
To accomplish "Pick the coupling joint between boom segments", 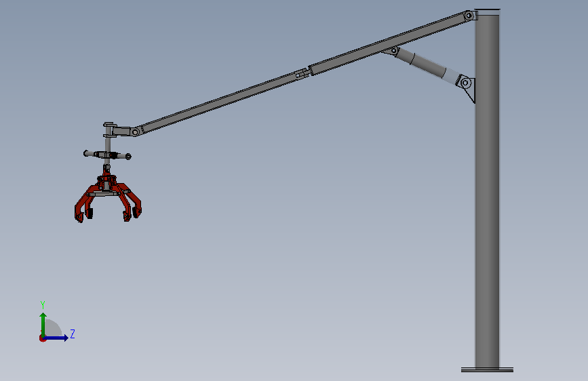I will click(x=303, y=73).
